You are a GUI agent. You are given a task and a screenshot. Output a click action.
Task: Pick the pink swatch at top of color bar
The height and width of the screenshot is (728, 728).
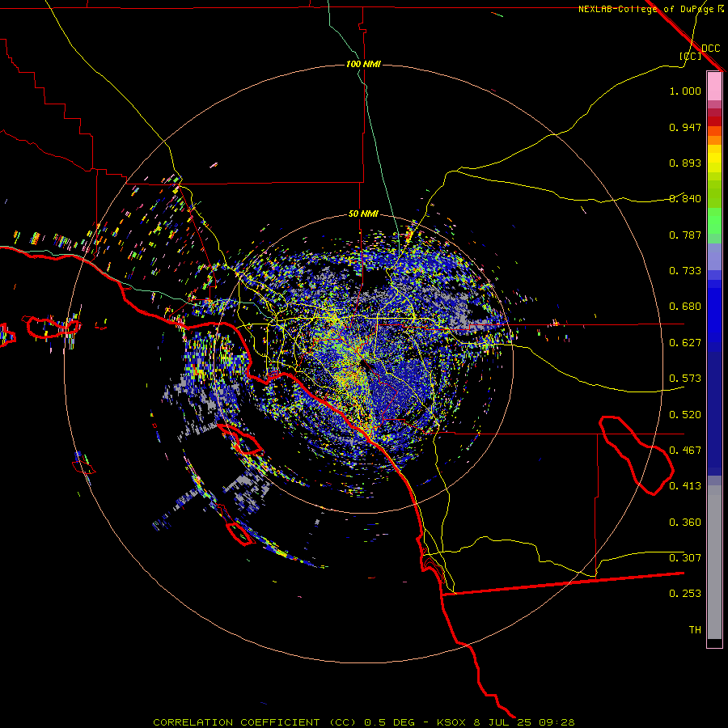click(x=714, y=86)
